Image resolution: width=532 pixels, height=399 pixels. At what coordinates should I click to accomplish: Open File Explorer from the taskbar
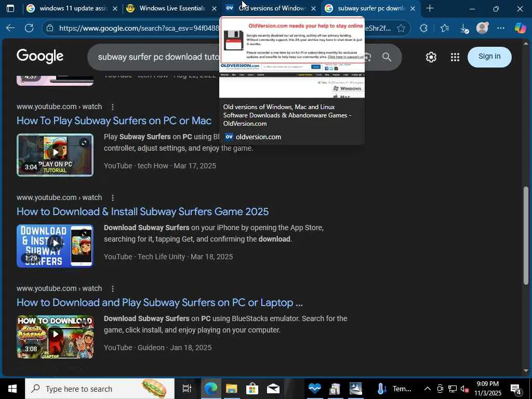231,389
